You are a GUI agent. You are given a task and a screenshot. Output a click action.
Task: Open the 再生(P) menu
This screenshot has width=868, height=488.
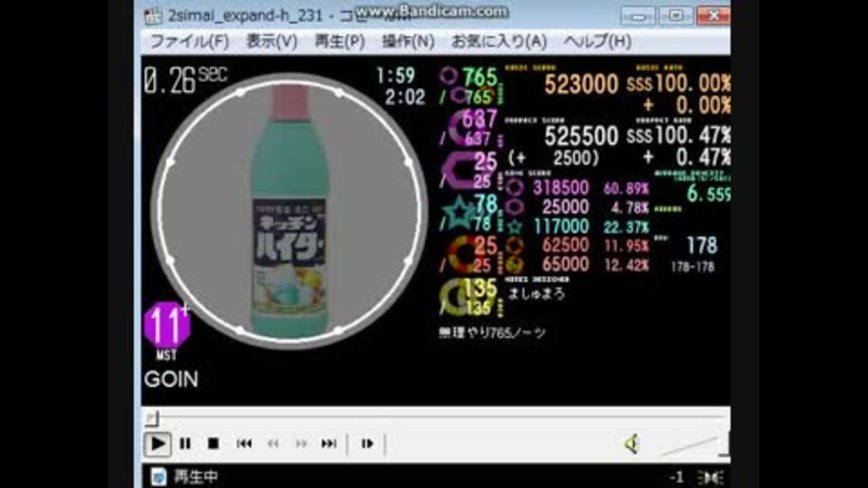pos(340,42)
